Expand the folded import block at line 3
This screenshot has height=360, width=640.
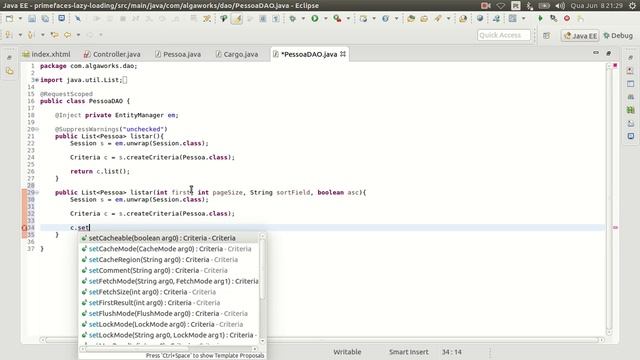click(37, 80)
